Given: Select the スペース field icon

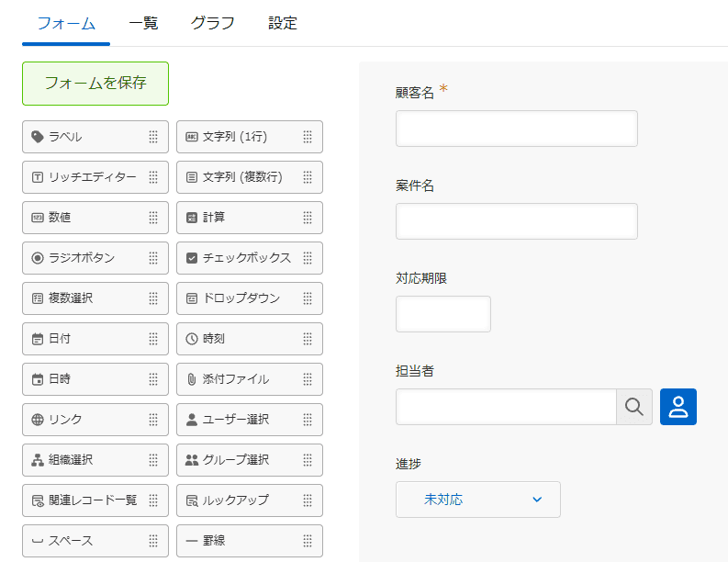Looking at the screenshot, I should click(x=37, y=541).
